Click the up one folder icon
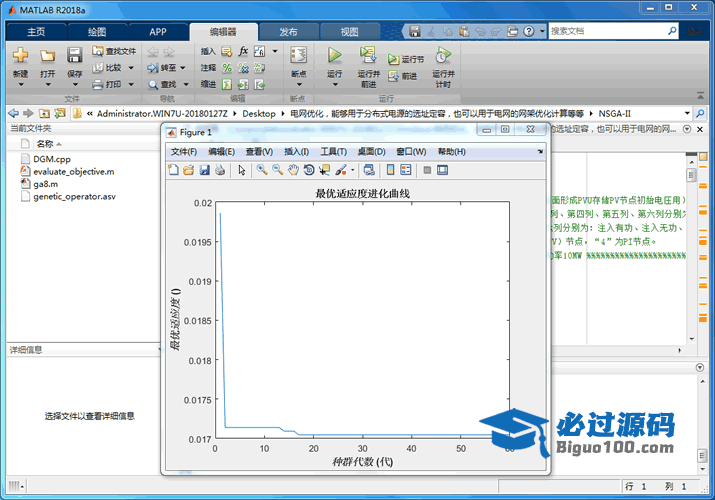 tap(44, 113)
